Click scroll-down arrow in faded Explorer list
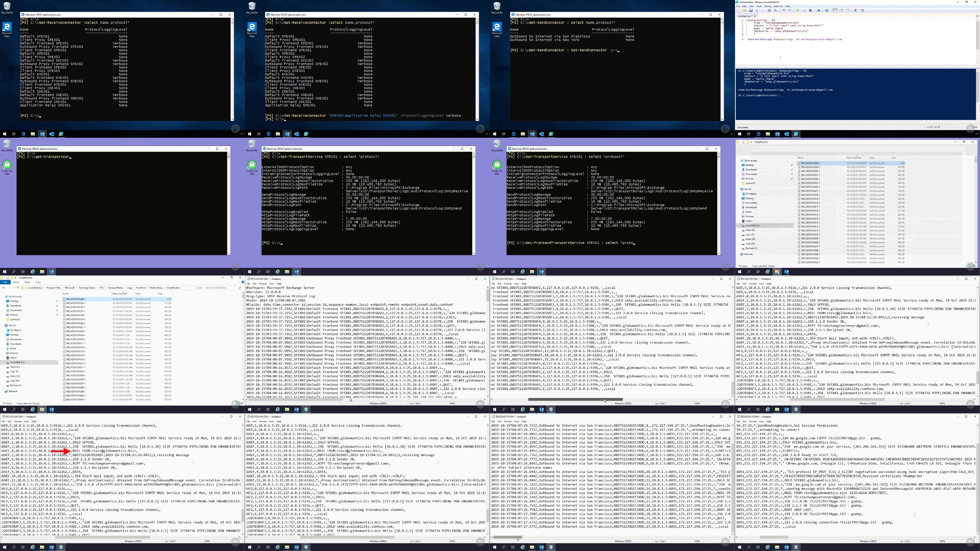This screenshot has height=551, width=980. pyautogui.click(x=976, y=263)
